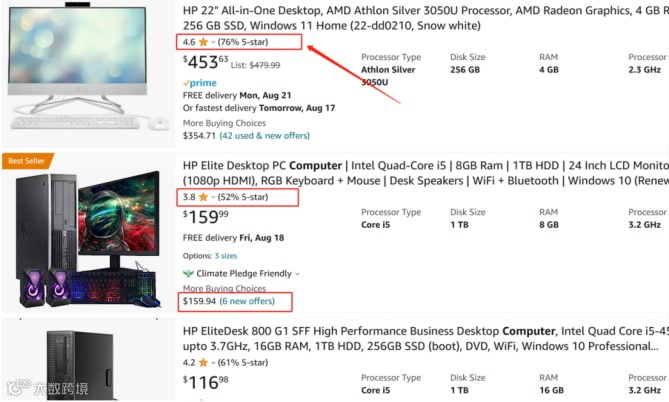
Task: Click the 3.8 rating star icon
Action: (203, 197)
